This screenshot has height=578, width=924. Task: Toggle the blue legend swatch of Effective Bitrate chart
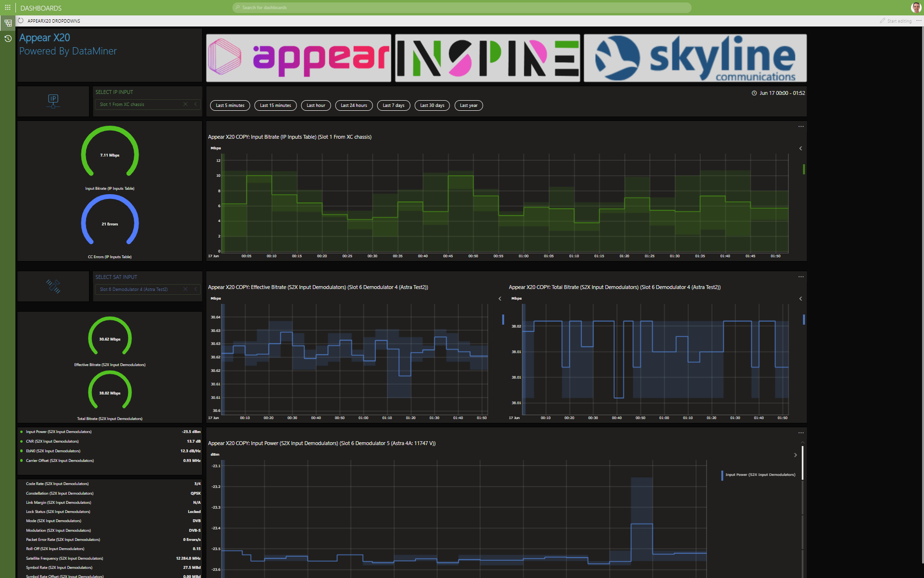tap(503, 319)
